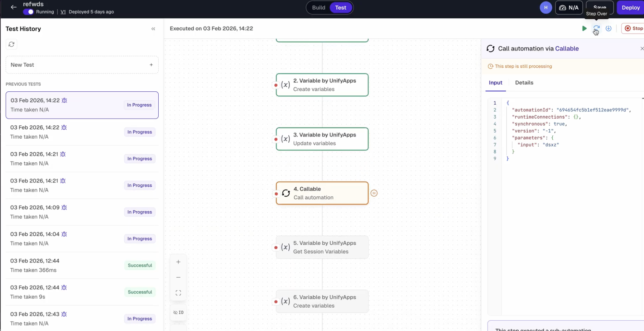Zoom out on the workflow canvas
644x331 pixels.
[178, 277]
